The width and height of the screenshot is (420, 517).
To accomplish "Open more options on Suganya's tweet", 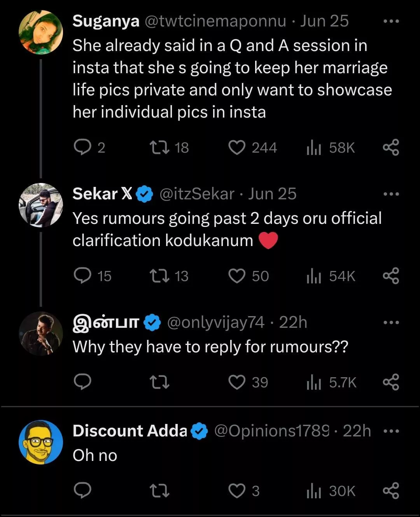I will [x=391, y=21].
